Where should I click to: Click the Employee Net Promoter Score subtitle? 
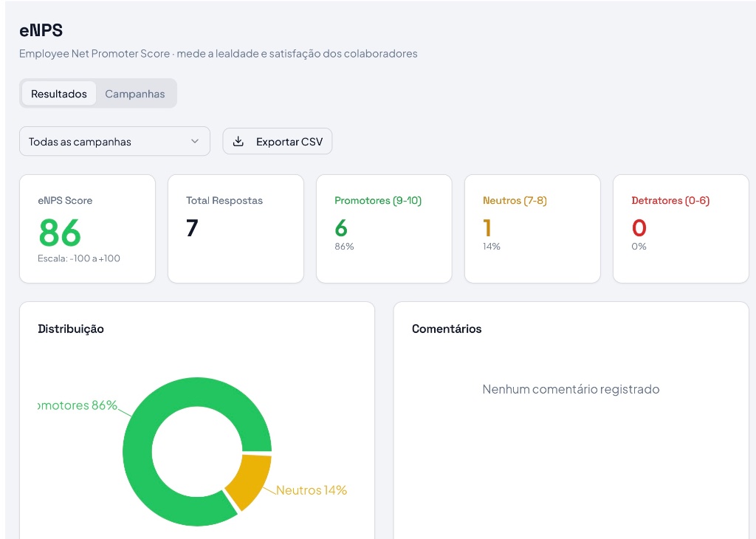pyautogui.click(x=219, y=53)
